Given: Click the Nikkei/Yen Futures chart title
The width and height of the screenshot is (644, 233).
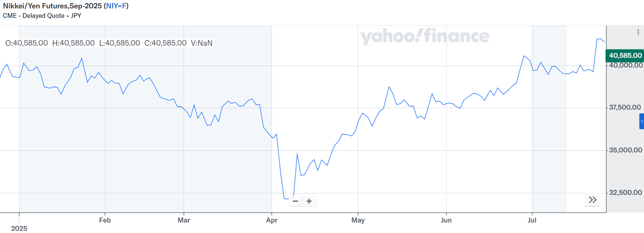Looking at the screenshot, I should [x=52, y=6].
